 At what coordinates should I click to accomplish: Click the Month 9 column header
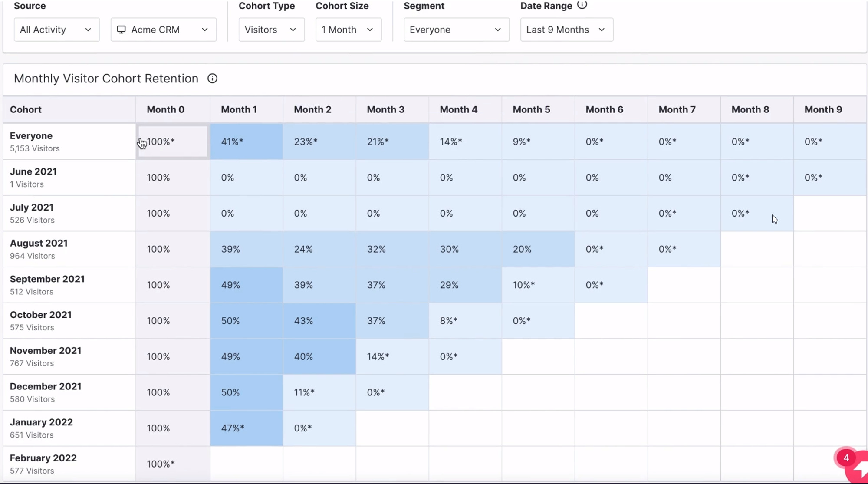coord(823,109)
